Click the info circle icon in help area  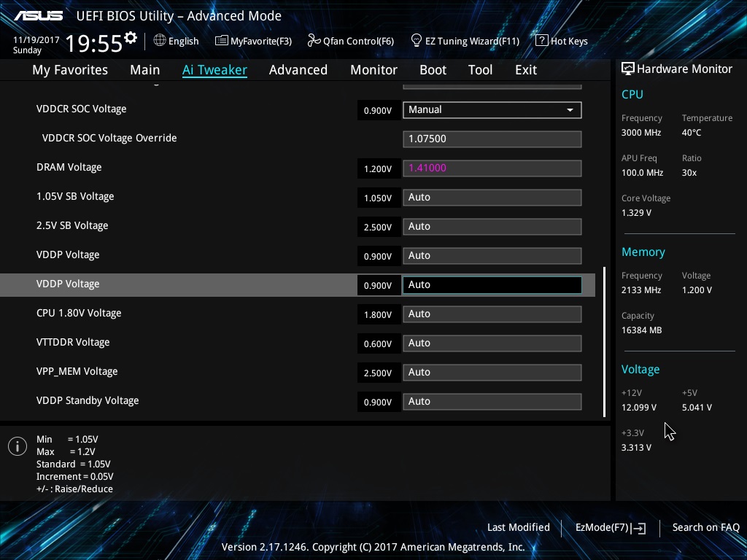coord(18,446)
